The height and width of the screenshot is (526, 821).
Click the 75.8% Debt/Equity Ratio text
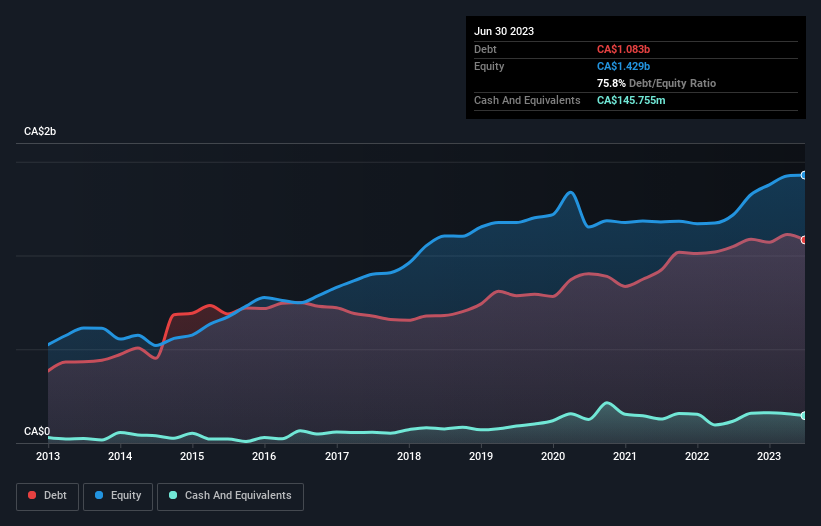pos(656,83)
